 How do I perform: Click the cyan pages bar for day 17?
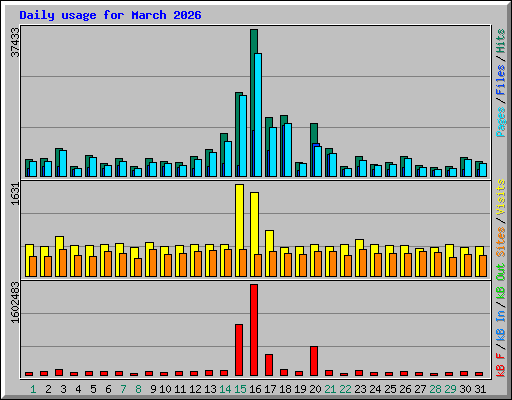(273, 152)
